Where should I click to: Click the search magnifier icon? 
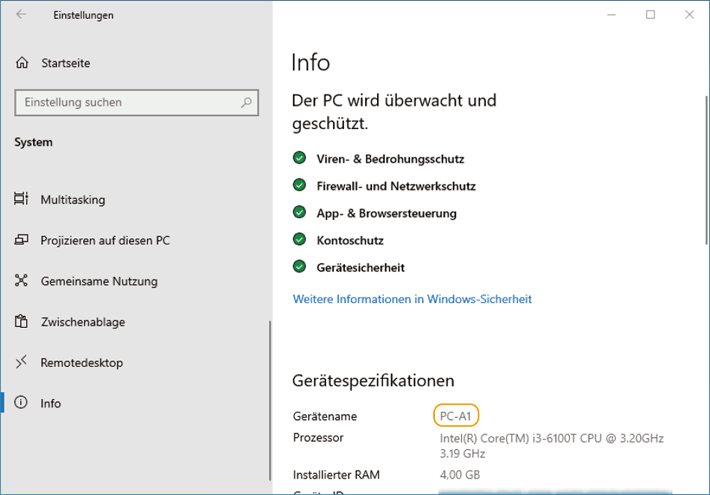click(246, 102)
